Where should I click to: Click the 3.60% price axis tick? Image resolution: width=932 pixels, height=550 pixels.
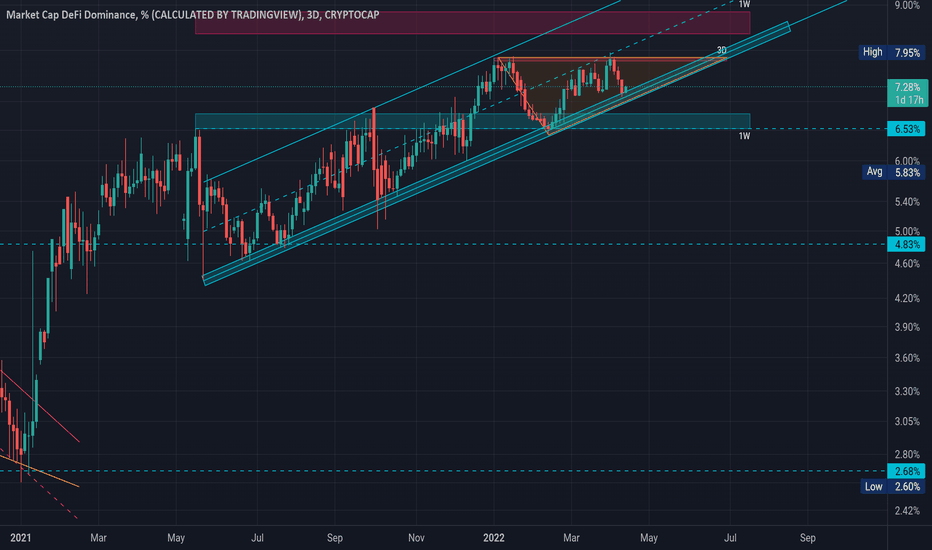[x=907, y=358]
